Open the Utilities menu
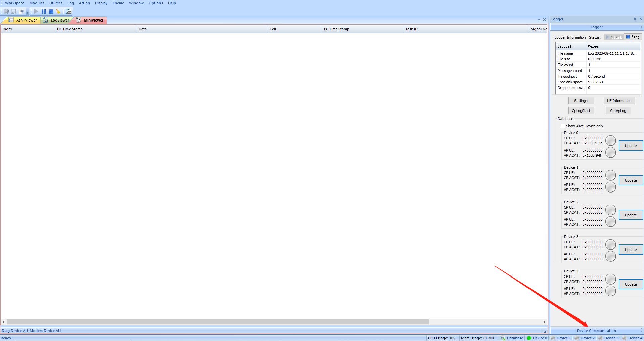This screenshot has height=341, width=644. tap(56, 3)
